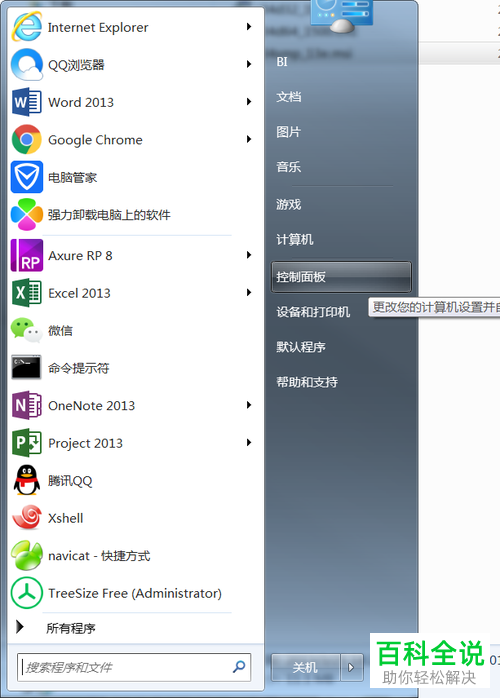Click the search magnifier icon
The image size is (500, 698).
click(x=239, y=666)
